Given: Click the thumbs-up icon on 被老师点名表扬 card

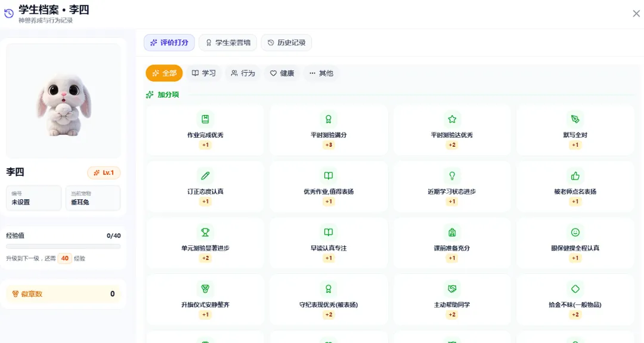Looking at the screenshot, I should pos(575,176).
